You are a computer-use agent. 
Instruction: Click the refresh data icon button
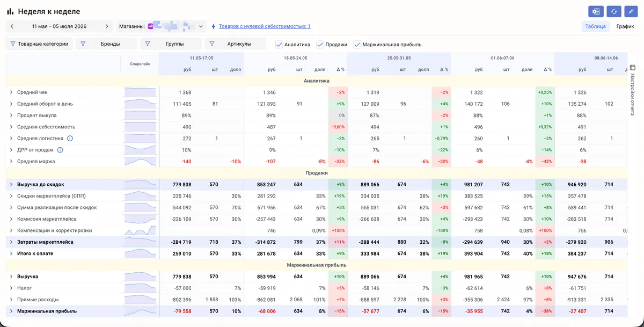614,11
